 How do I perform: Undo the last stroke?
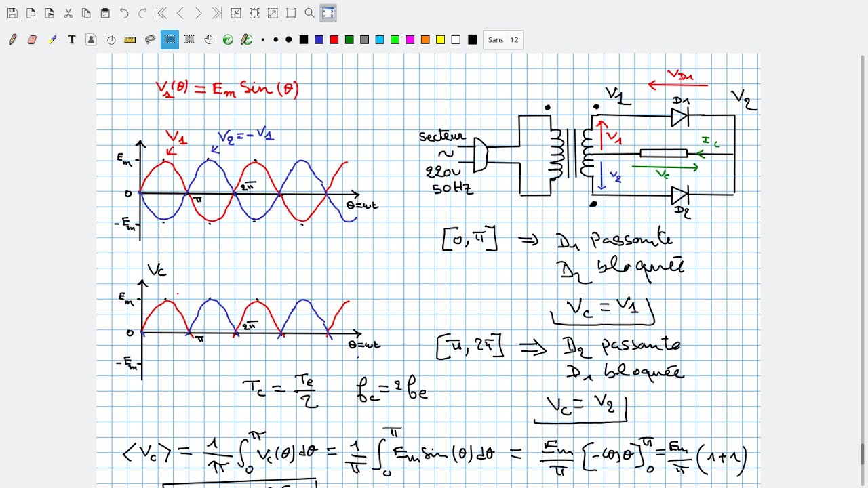coord(124,13)
